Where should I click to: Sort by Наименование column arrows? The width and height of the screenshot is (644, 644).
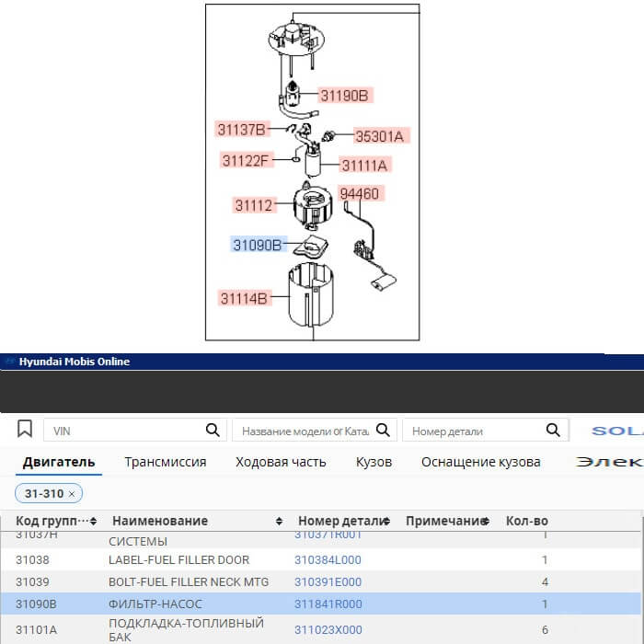[279, 522]
